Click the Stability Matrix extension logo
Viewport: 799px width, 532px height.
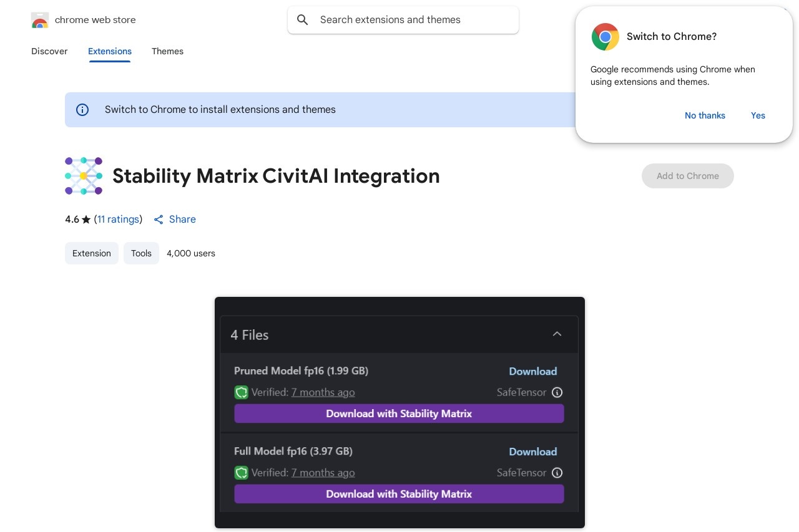[x=84, y=176]
